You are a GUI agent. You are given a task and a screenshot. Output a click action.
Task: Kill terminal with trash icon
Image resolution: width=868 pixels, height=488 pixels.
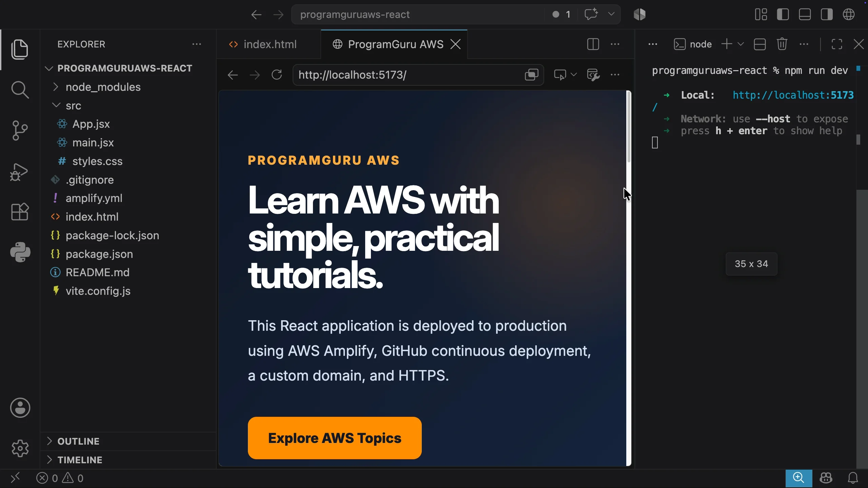(782, 44)
